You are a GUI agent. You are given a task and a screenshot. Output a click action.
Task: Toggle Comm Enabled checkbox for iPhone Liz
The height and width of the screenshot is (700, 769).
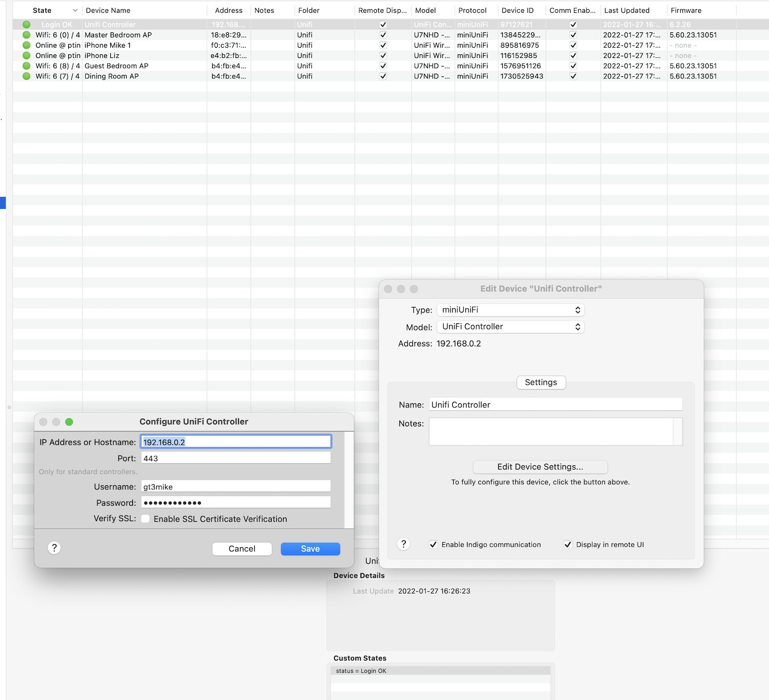(x=573, y=55)
